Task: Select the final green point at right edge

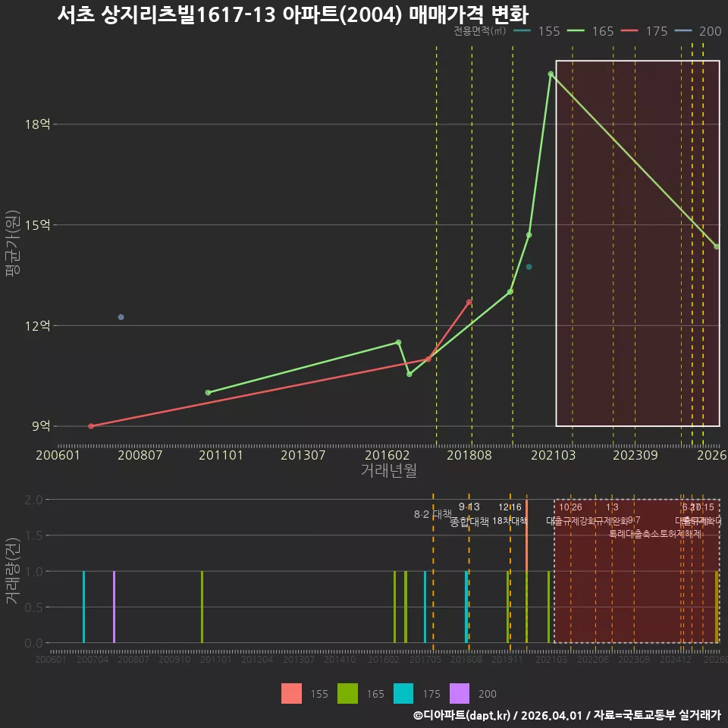Action: pos(717,246)
